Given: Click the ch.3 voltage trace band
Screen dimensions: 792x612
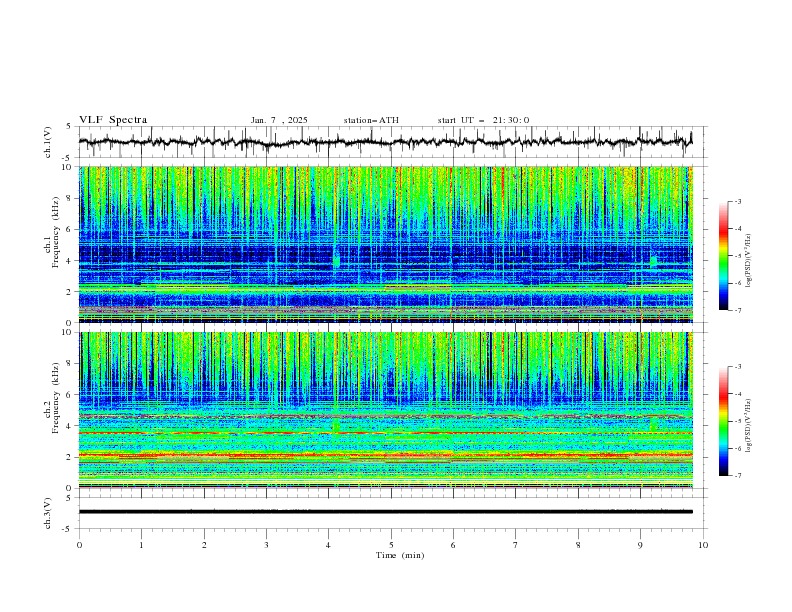Looking at the screenshot, I should [x=386, y=512].
